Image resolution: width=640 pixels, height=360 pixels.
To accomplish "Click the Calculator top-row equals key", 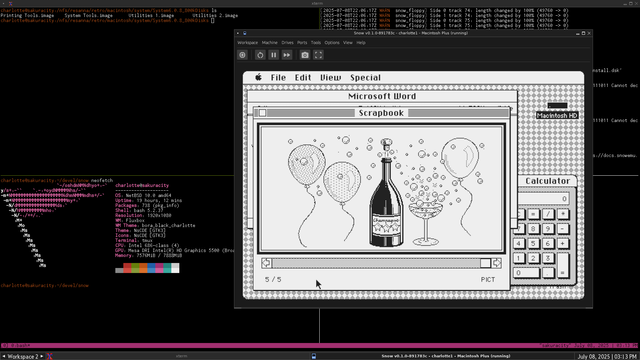I will pyautogui.click(x=533, y=214).
